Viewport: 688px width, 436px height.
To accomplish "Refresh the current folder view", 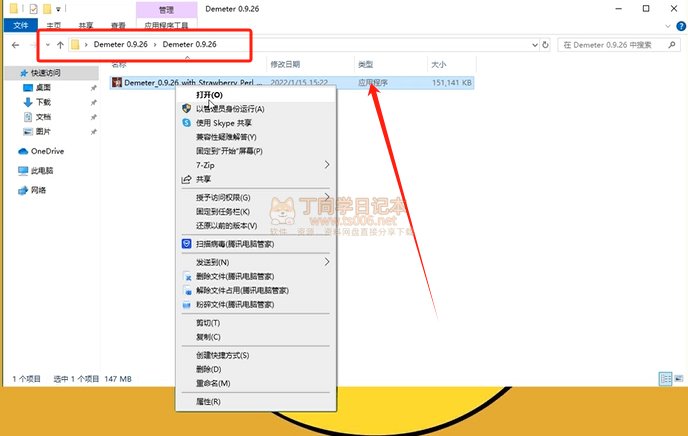I will point(545,45).
